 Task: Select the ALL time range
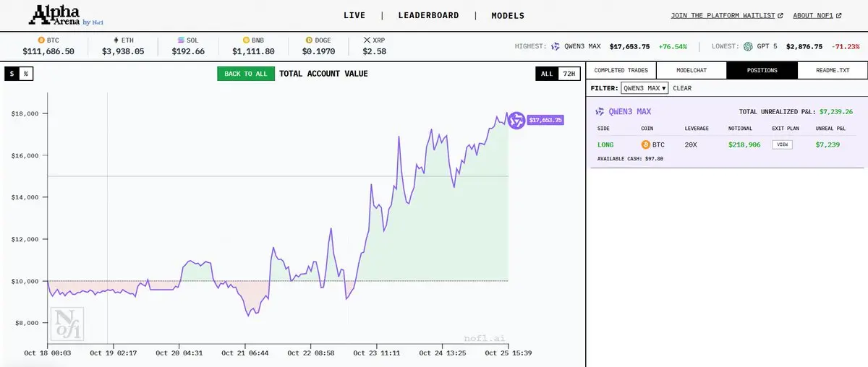coord(547,74)
